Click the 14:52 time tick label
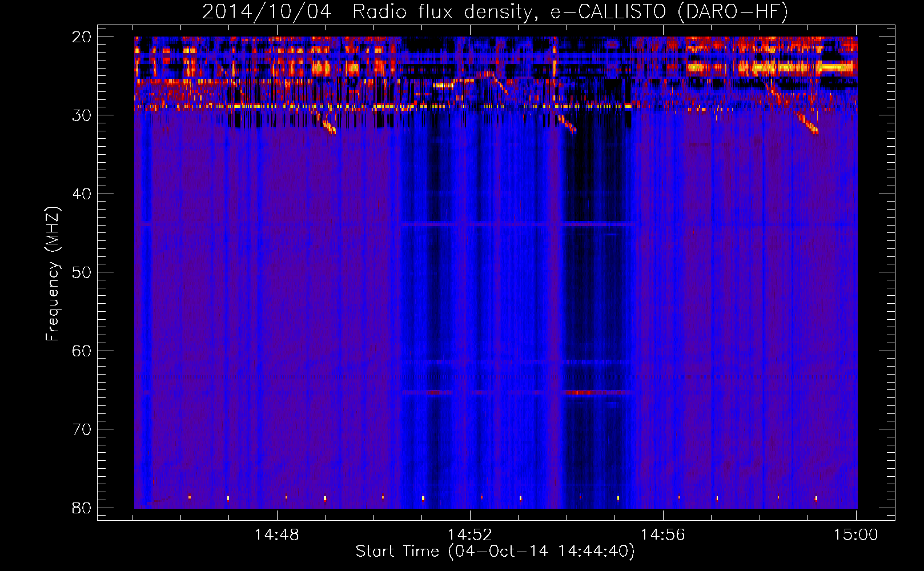The image size is (924, 571). pos(470,535)
